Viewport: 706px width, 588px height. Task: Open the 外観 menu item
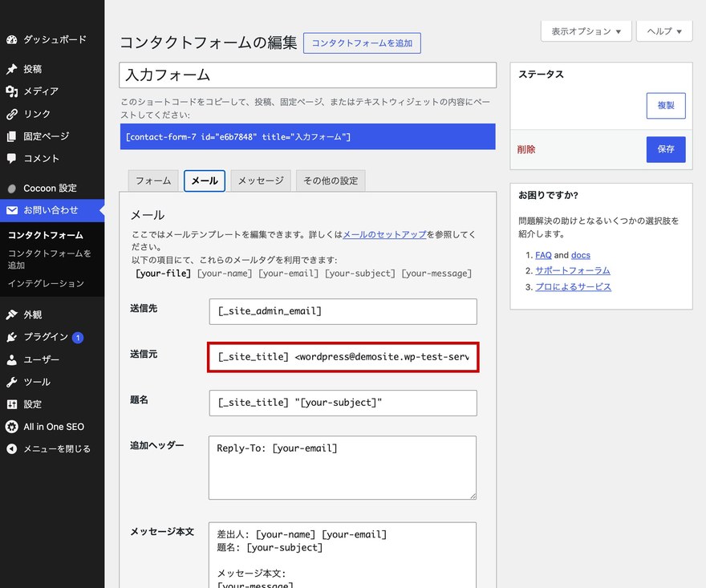52,314
